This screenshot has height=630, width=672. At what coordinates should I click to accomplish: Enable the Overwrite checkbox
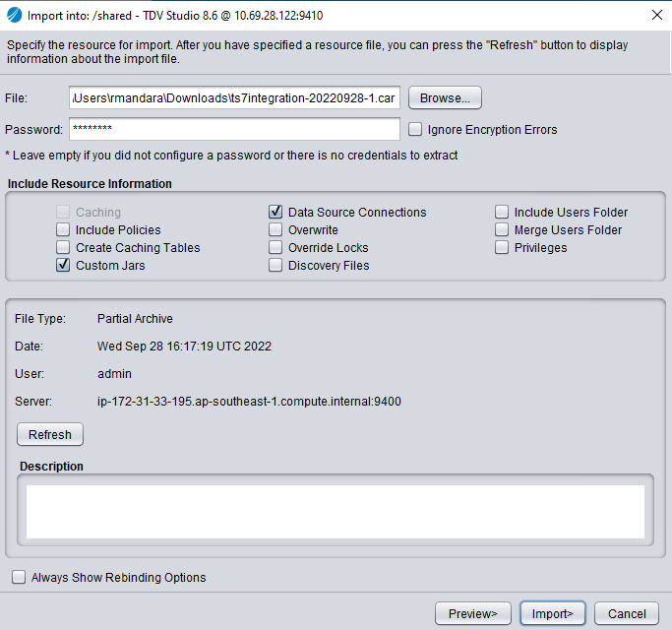click(x=275, y=229)
